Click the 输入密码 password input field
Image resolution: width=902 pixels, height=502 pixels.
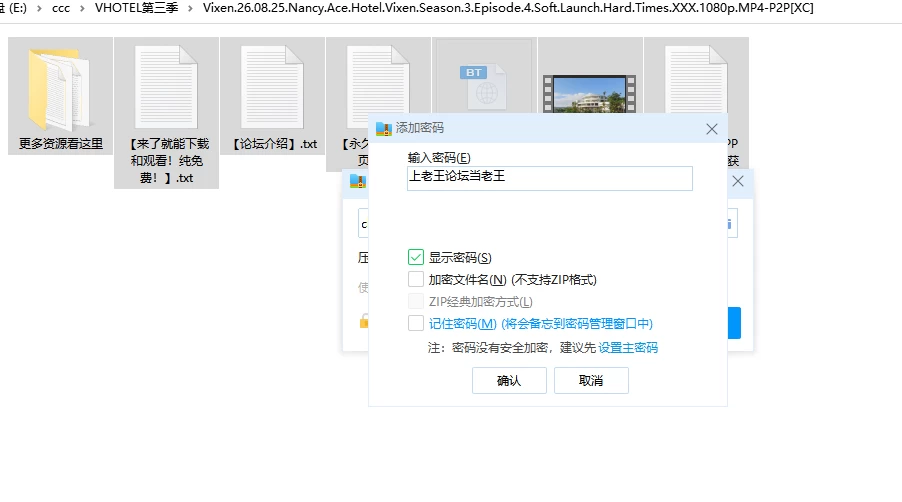click(x=550, y=178)
